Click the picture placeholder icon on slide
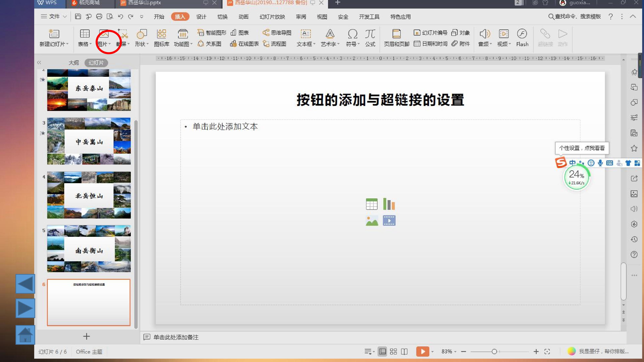Screen dimensions: 644x362 coord(372,221)
